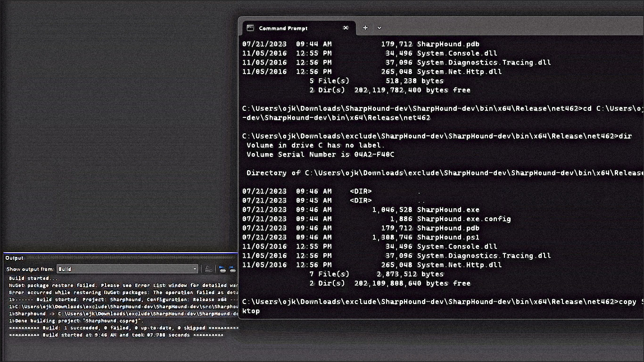Image resolution: width=644 pixels, height=362 pixels.
Task: Click 'Volume in drive C has no label.' line
Action: [316, 145]
